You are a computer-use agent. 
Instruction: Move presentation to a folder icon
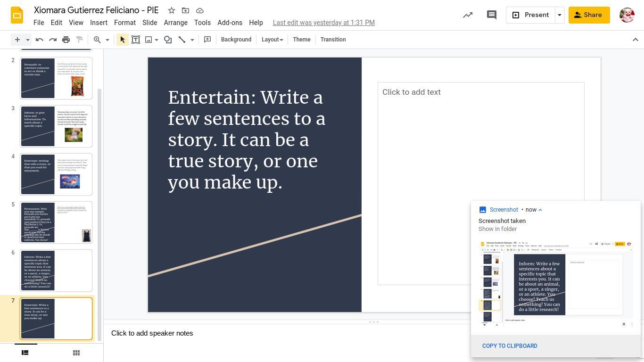(x=186, y=10)
